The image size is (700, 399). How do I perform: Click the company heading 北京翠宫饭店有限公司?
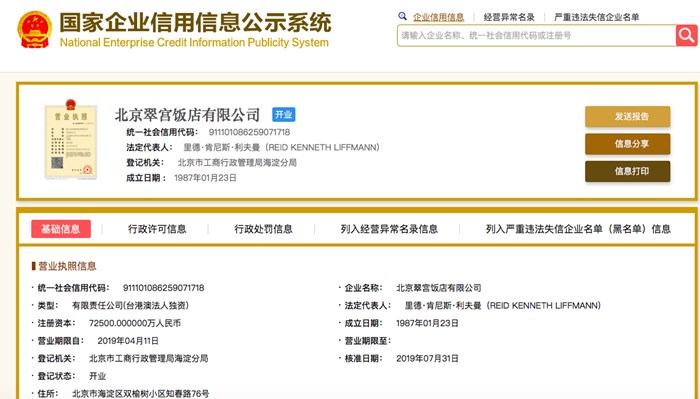[x=188, y=115]
